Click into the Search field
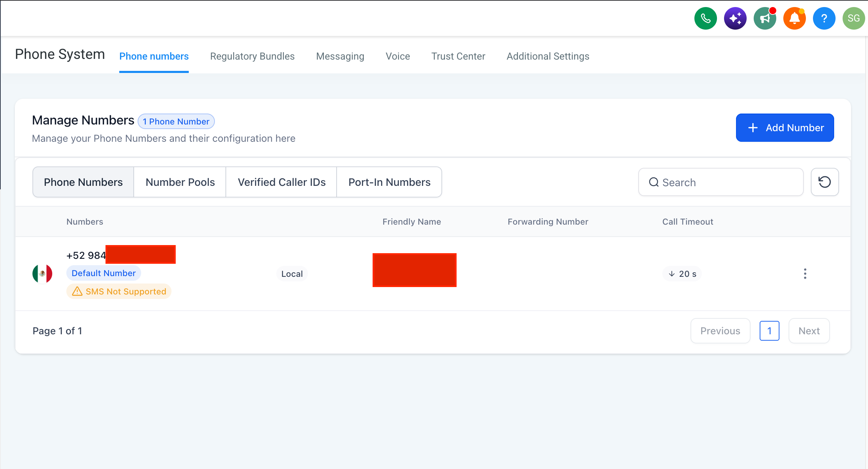 [721, 182]
